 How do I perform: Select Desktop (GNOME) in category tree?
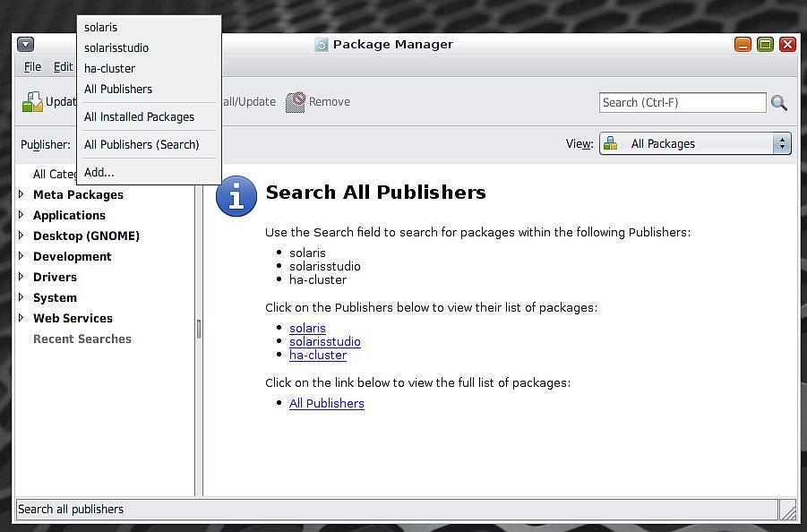click(86, 236)
